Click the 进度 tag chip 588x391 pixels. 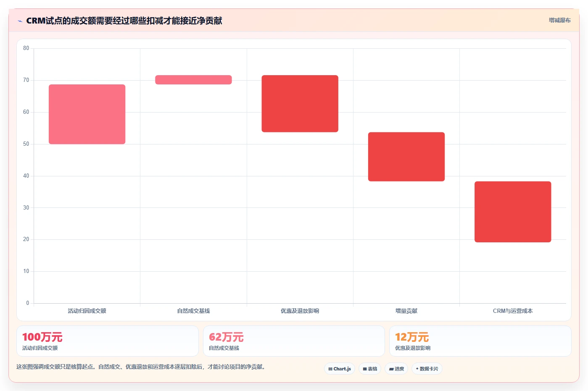point(396,369)
